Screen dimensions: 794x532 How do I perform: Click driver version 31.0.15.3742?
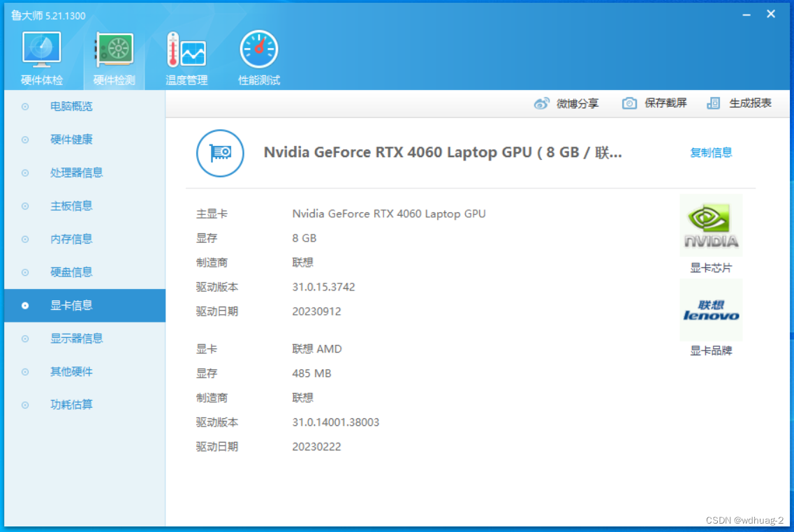(323, 287)
